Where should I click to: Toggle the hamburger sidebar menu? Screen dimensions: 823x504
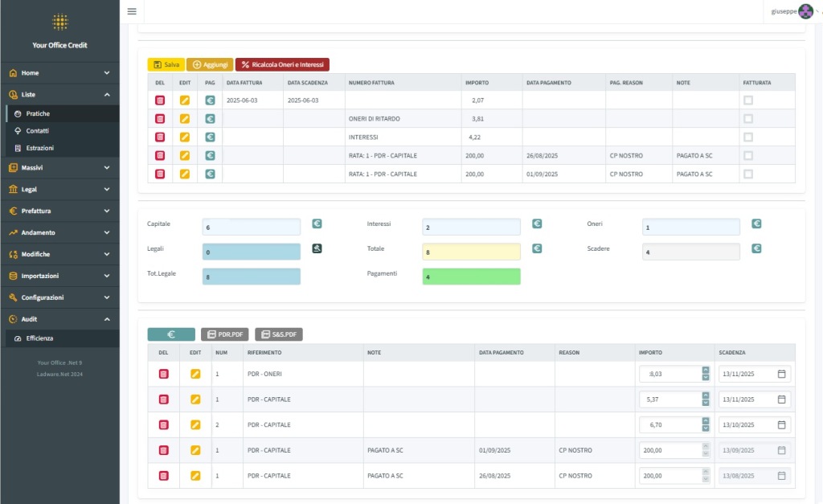coord(132,11)
